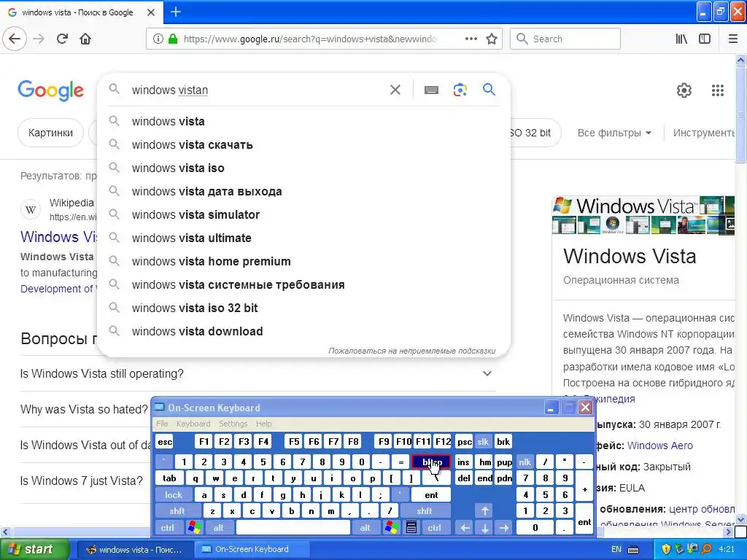Click the Windows Vista image strip
The height and width of the screenshot is (560, 747).
pos(643,215)
